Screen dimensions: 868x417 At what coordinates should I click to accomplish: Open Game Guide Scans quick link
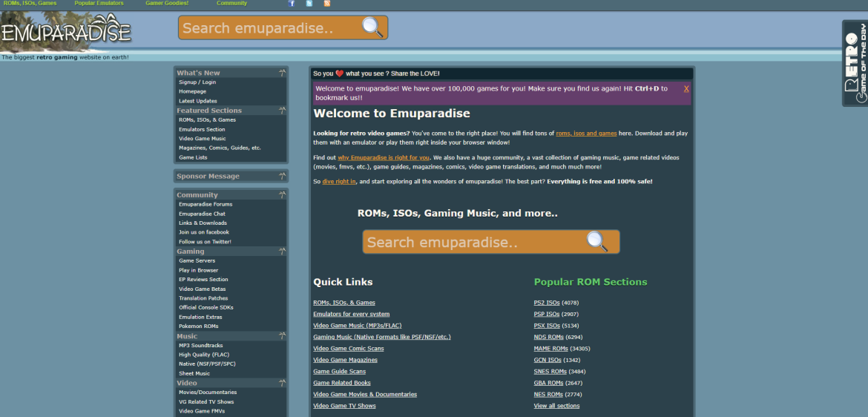(339, 372)
